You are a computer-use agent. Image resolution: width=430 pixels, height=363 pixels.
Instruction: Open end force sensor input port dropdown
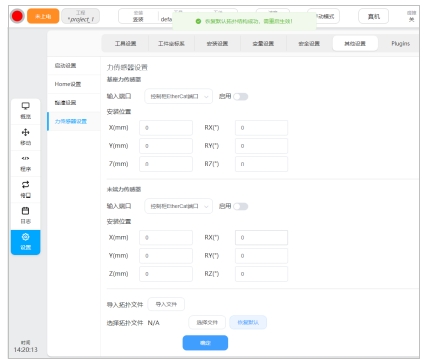[x=179, y=206]
